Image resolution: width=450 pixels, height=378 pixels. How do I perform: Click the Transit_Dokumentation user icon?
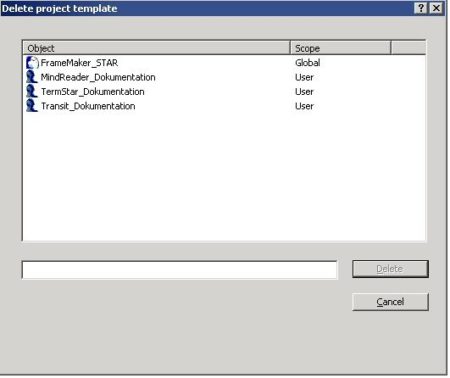coord(32,106)
